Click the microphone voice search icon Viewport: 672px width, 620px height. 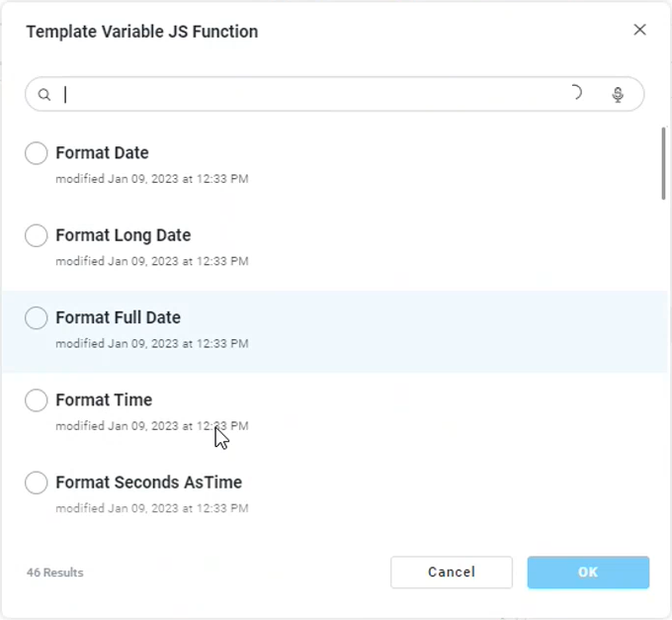coord(618,95)
